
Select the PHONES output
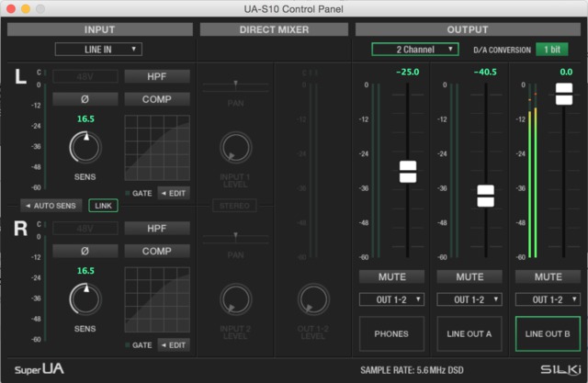tap(391, 334)
